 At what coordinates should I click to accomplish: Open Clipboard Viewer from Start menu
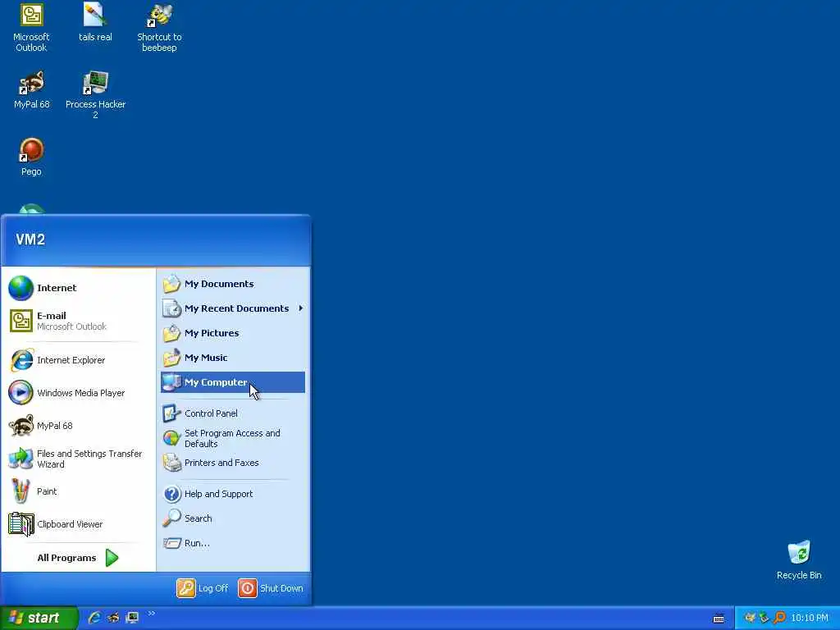point(78,524)
